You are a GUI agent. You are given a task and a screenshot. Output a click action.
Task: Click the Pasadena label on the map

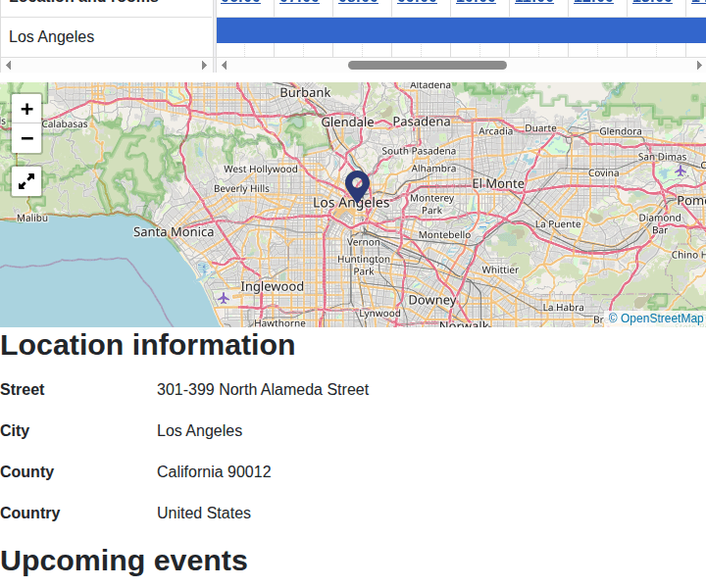point(421,122)
